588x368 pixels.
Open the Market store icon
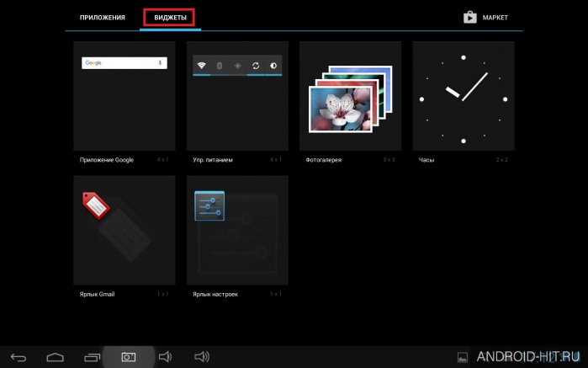(x=470, y=18)
